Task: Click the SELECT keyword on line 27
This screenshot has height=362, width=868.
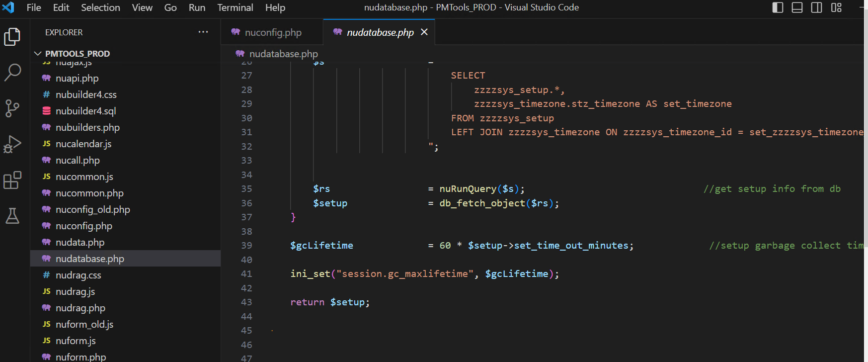Action: [x=468, y=76]
